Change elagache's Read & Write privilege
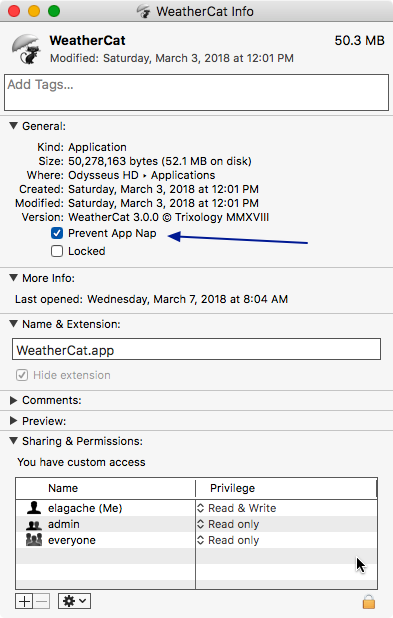The width and height of the screenshot is (393, 618). coord(237,508)
